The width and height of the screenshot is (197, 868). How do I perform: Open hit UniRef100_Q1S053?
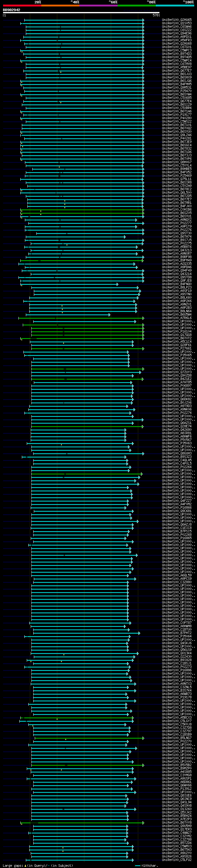(x=177, y=24)
